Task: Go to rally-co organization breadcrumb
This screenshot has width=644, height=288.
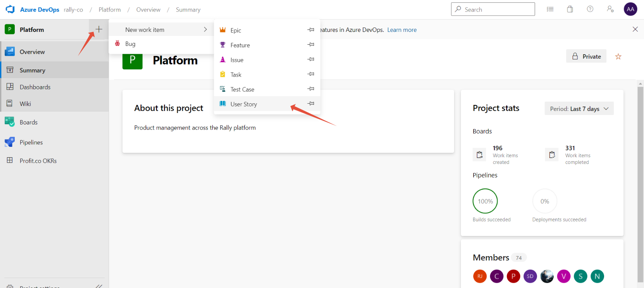Action: tap(73, 10)
